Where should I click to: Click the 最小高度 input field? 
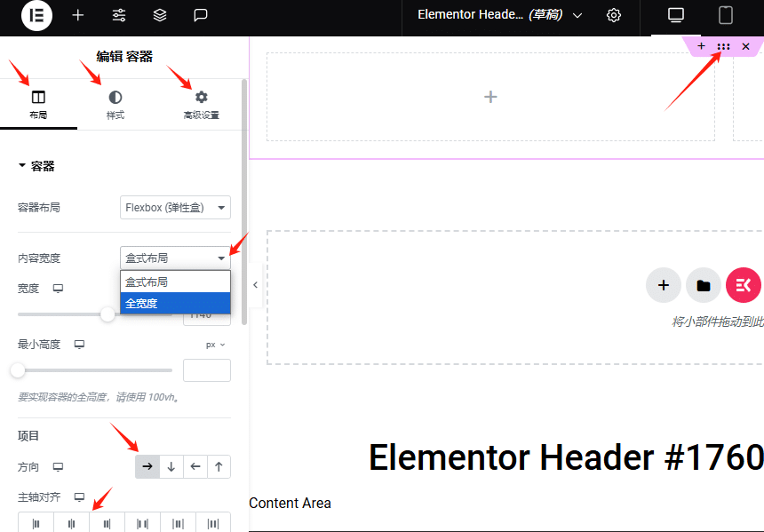click(206, 369)
